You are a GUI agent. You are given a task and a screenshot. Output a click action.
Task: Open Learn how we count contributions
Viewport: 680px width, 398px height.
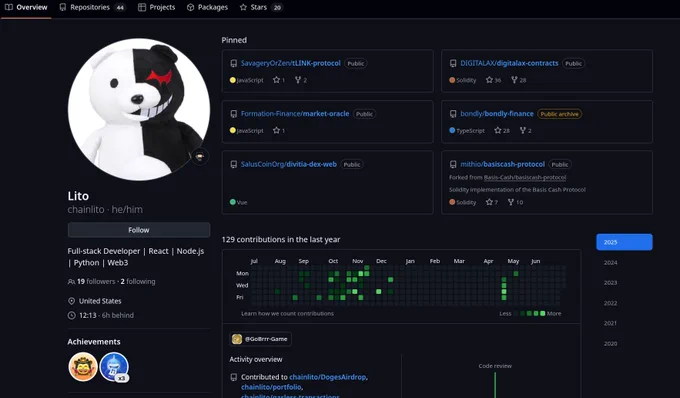pyautogui.click(x=288, y=313)
